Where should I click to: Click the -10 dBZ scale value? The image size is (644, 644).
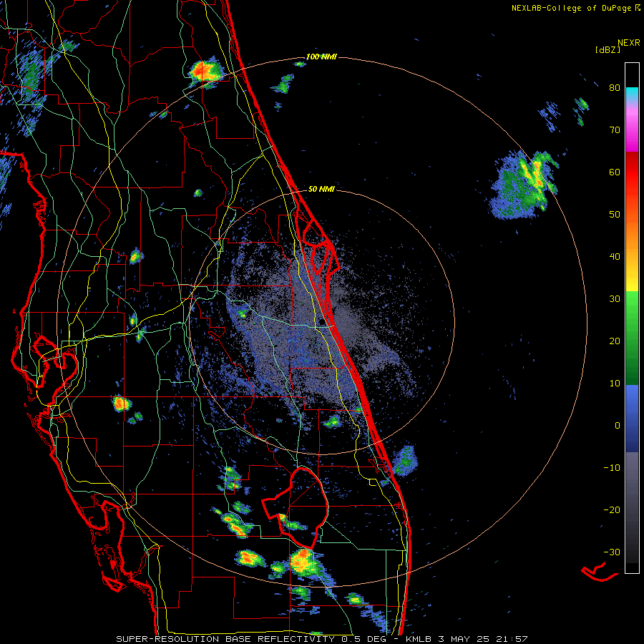612,468
